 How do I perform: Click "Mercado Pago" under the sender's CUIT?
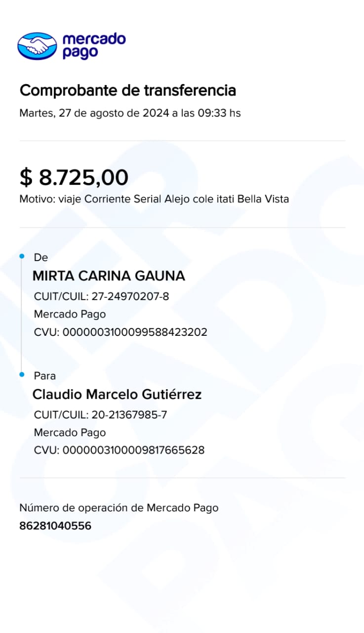(70, 314)
